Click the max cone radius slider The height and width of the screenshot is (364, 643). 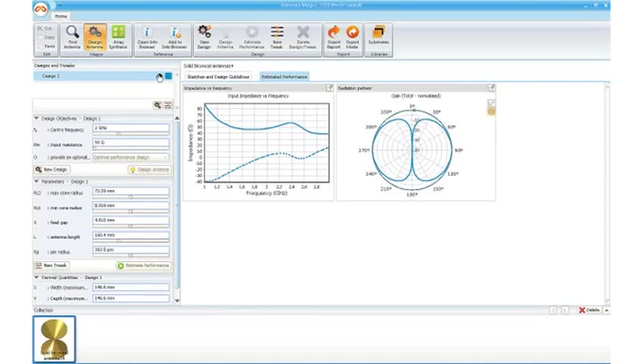pyautogui.click(x=131, y=196)
